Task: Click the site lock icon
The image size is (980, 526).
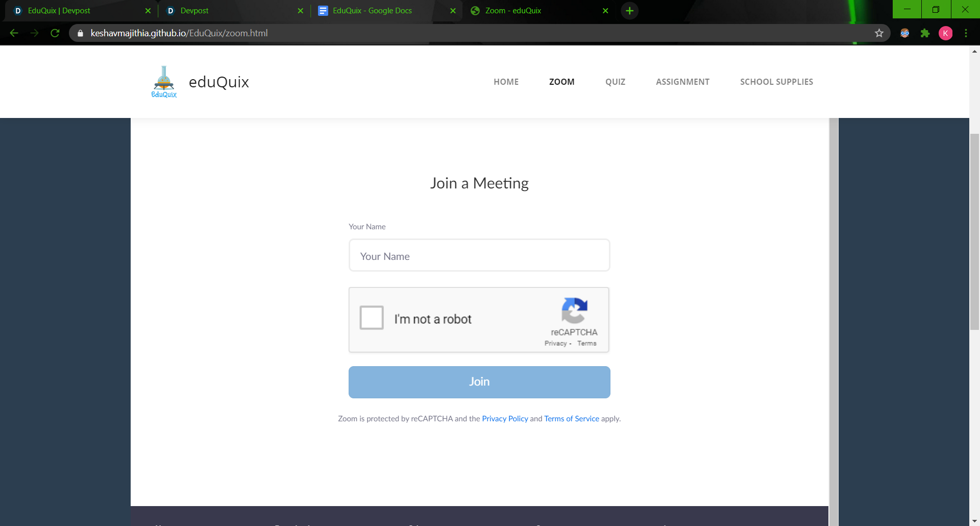Action: [x=80, y=33]
